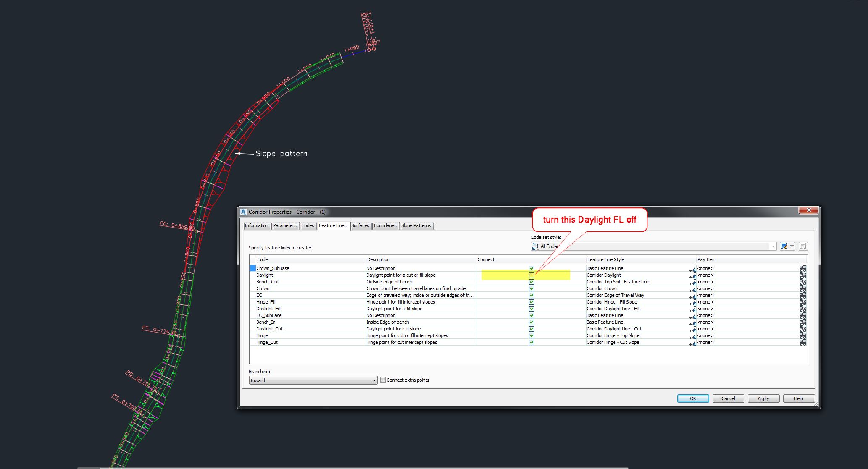Image resolution: width=868 pixels, height=469 pixels.
Task: Switch to the Information tab
Action: (x=256, y=225)
